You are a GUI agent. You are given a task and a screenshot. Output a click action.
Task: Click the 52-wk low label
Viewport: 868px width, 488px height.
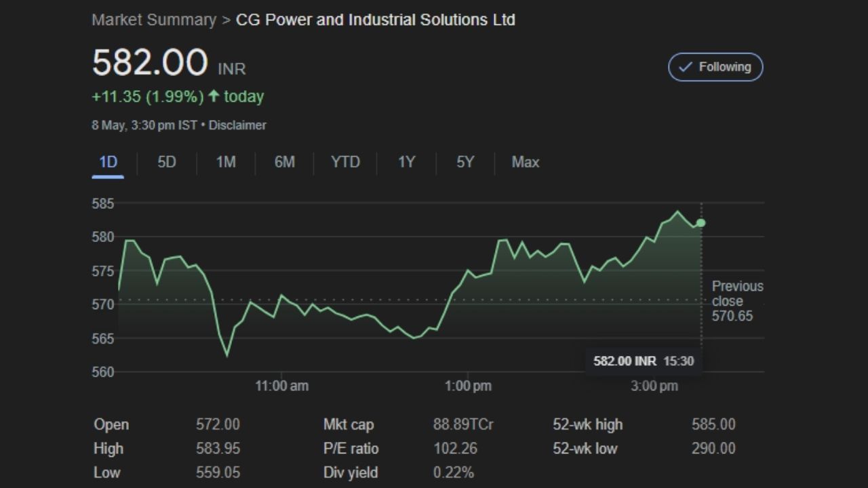click(585, 449)
